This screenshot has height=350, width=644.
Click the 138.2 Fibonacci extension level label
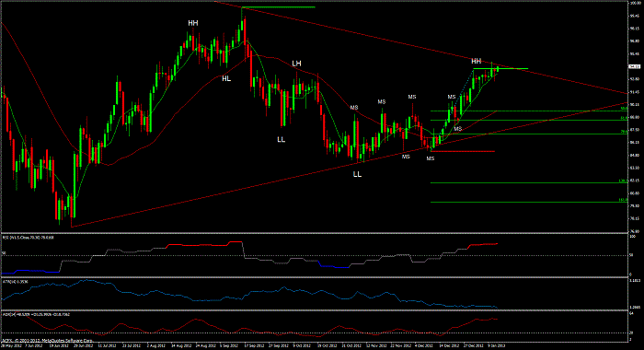click(x=623, y=181)
